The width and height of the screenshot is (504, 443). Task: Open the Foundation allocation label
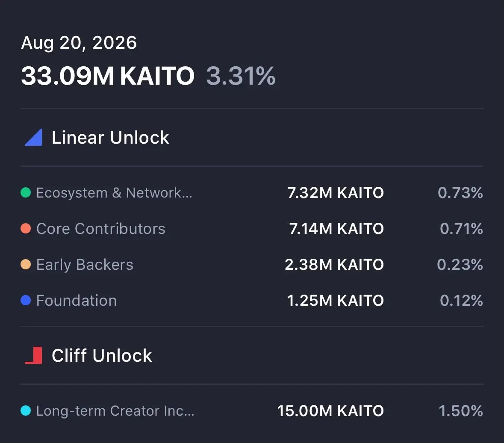click(x=77, y=301)
